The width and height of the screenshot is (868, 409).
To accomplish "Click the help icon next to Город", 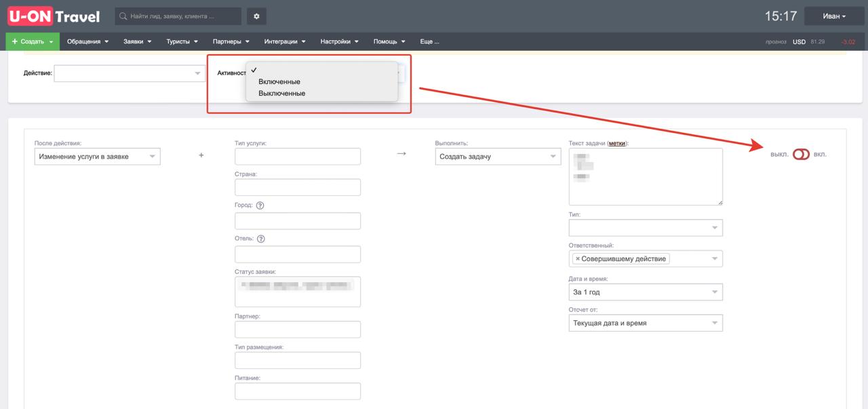I will [x=260, y=206].
